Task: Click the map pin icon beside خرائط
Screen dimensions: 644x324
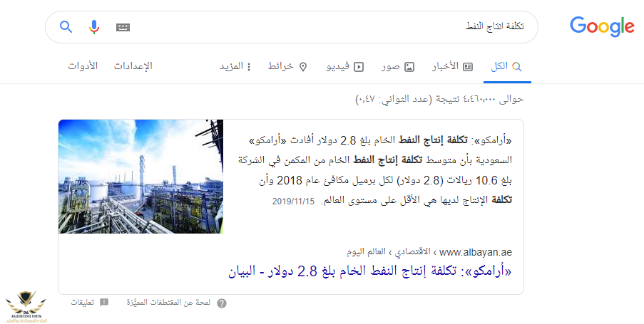Action: 303,67
